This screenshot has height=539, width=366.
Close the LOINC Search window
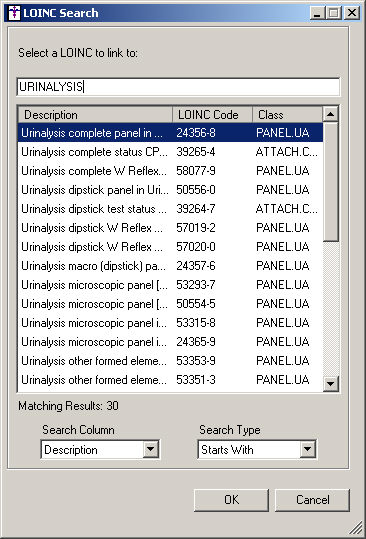[352, 13]
